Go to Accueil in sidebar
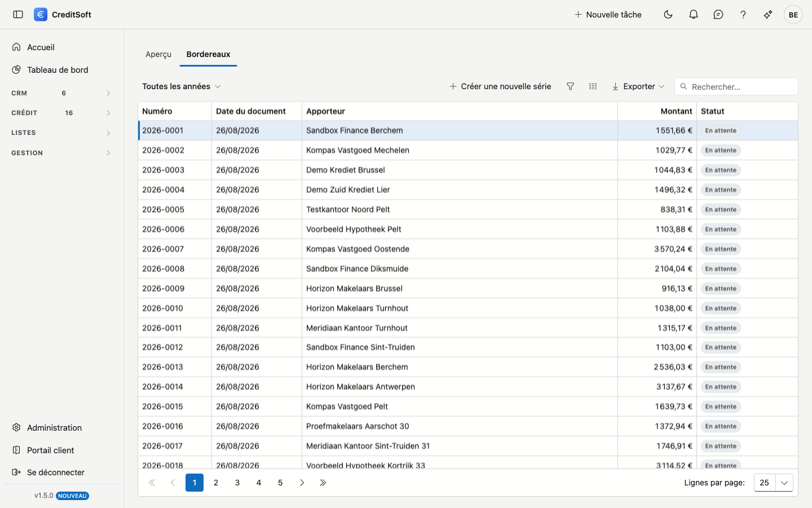The height and width of the screenshot is (508, 812). click(x=62, y=47)
